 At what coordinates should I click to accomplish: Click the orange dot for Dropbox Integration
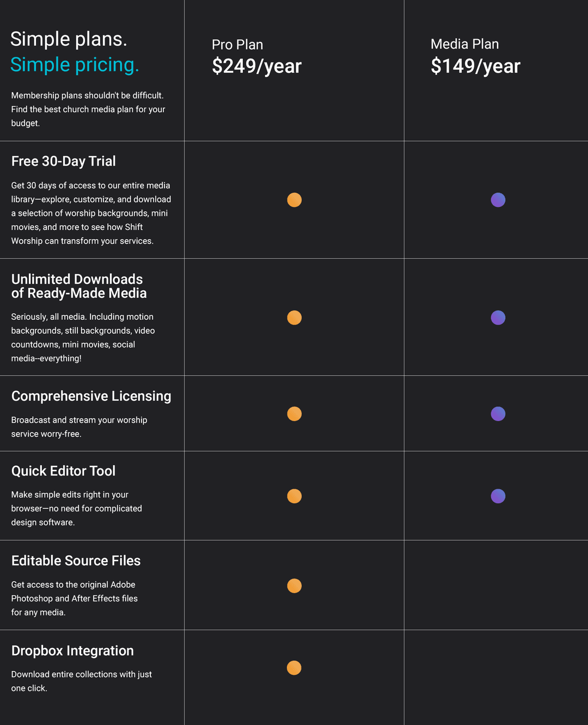click(294, 668)
